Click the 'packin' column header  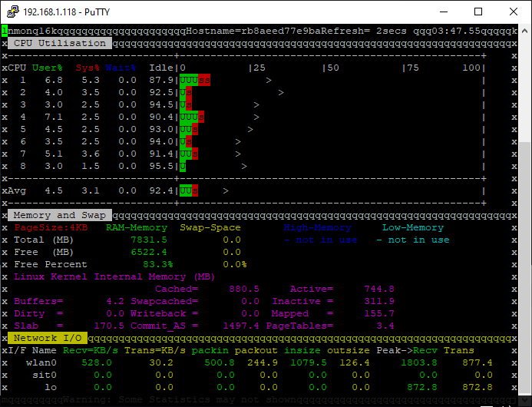tap(210, 350)
